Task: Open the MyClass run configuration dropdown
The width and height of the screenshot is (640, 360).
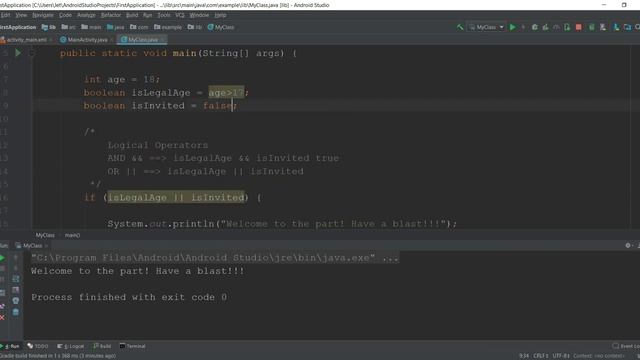Action: click(x=487, y=27)
